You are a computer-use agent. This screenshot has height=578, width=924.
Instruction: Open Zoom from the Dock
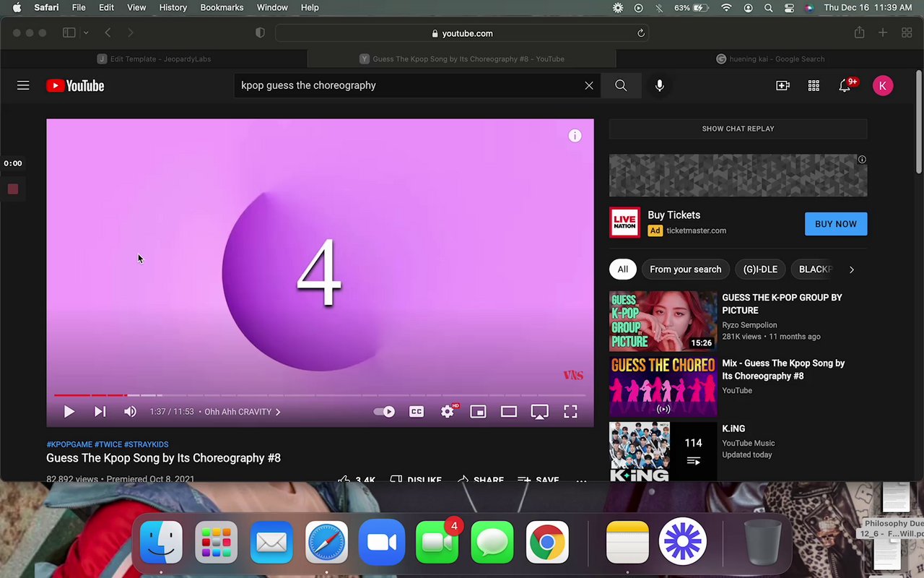(x=382, y=541)
